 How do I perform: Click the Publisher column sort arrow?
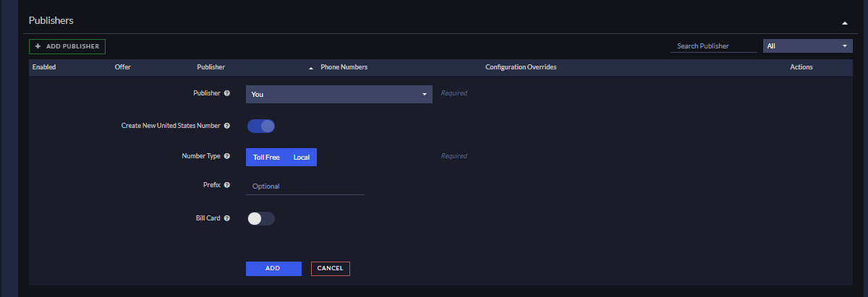[x=311, y=68]
